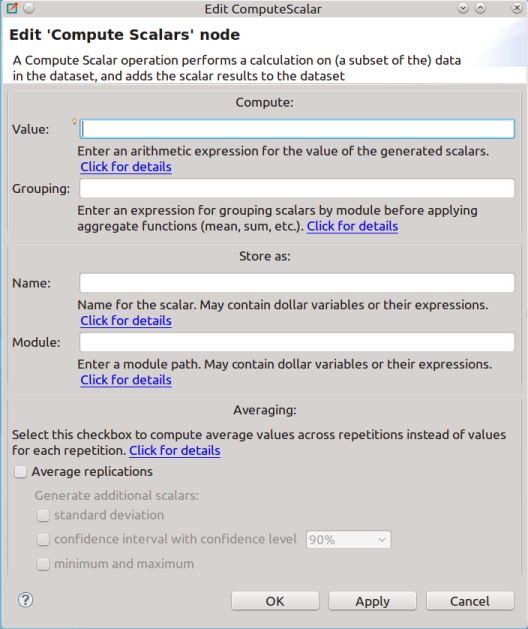Click inside the Value input field
This screenshot has width=528, height=629.
[297, 129]
